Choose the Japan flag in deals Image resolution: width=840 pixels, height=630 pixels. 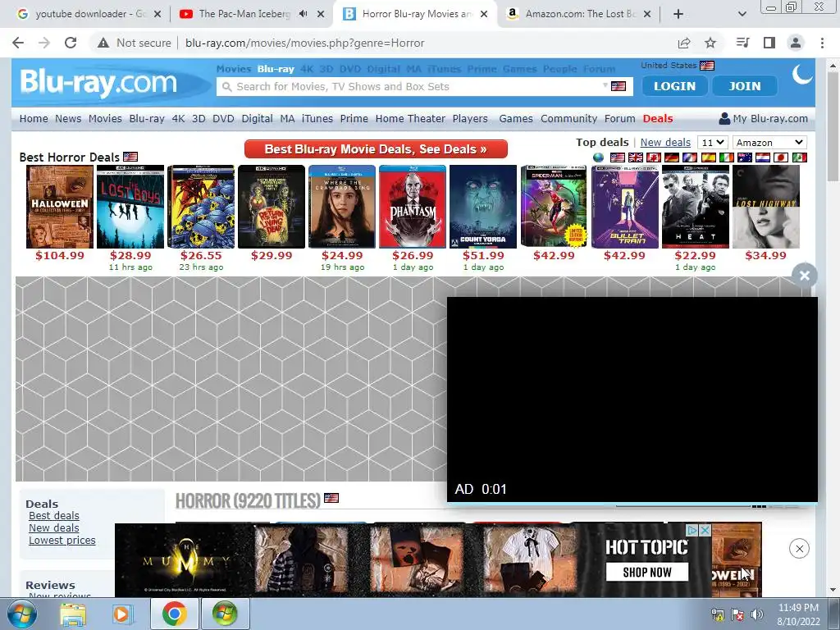(x=781, y=157)
